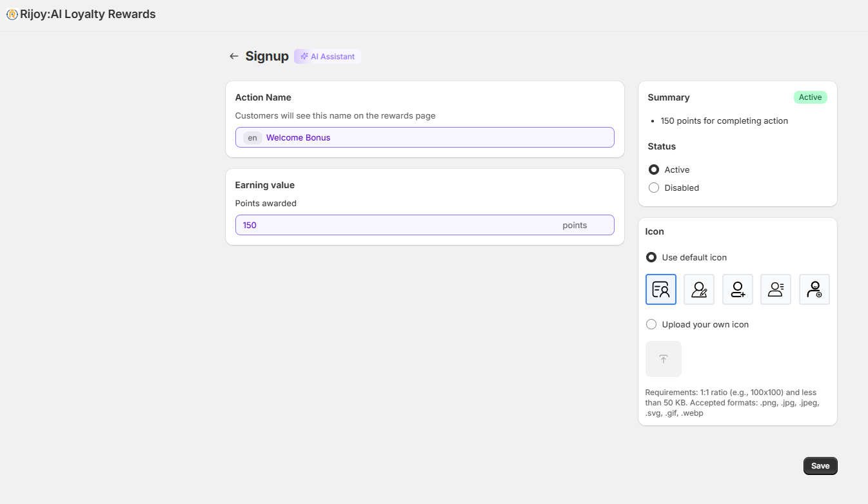Image resolution: width=868 pixels, height=504 pixels.
Task: Click the Signup page heading
Action: coord(267,56)
